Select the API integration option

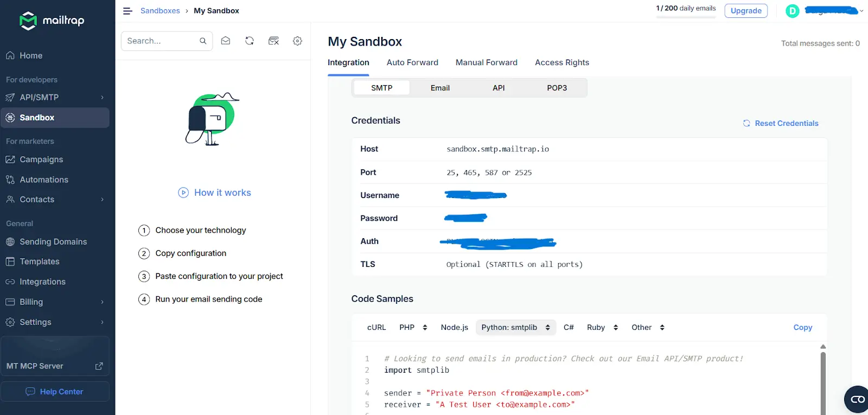click(499, 88)
